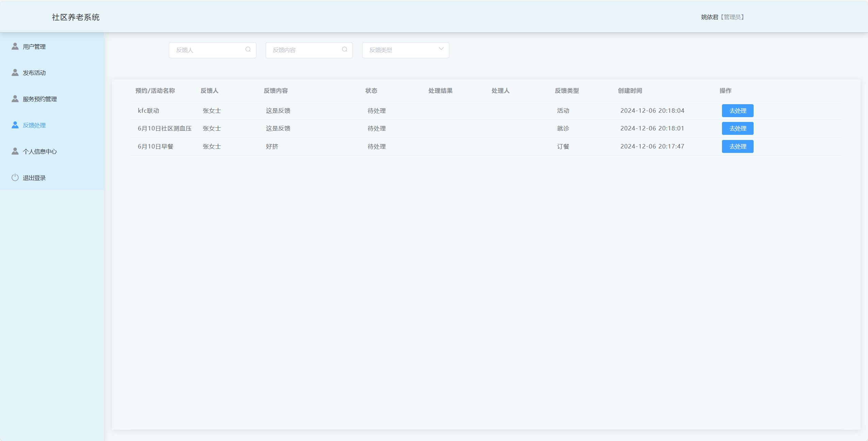Click 去处理 for the kfc联动 feedback

[738, 110]
